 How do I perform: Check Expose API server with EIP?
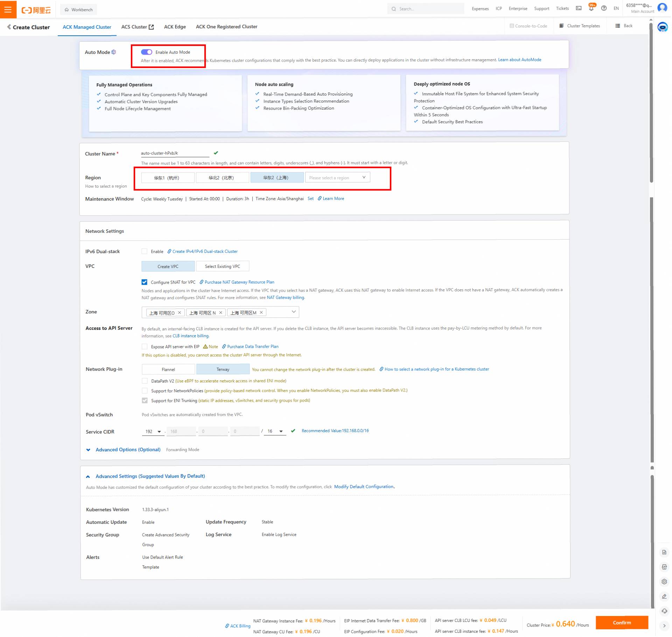[x=145, y=347]
